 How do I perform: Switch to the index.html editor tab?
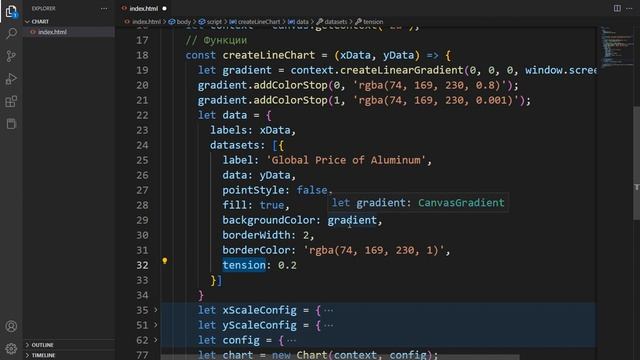[x=144, y=8]
